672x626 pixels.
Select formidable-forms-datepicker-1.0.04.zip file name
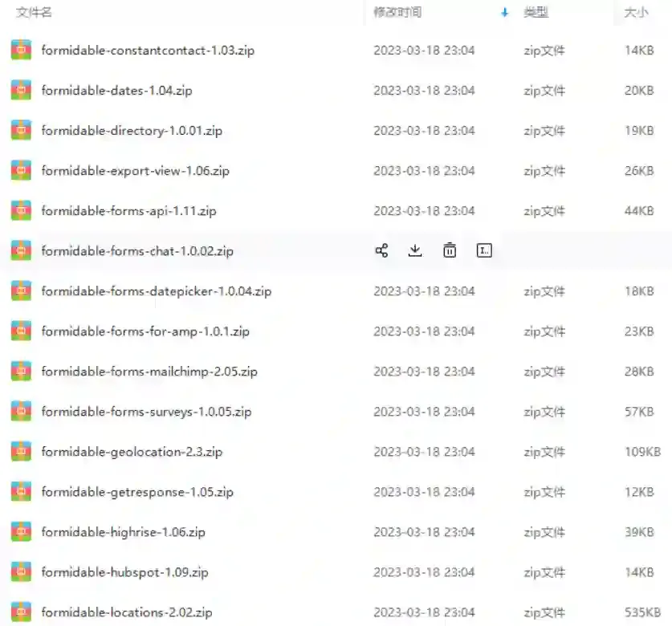[x=157, y=291]
